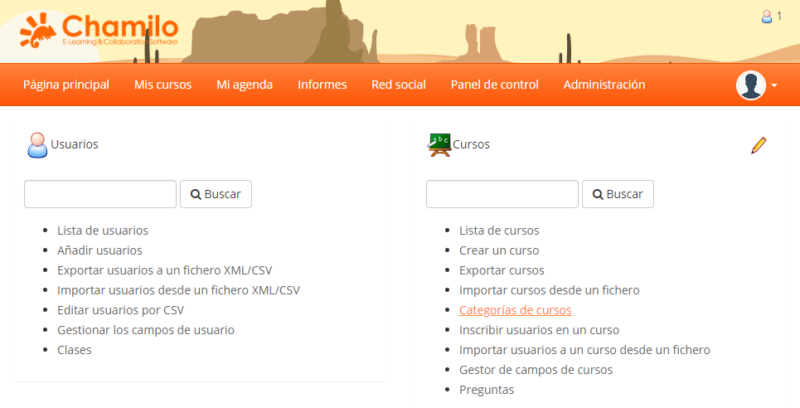The width and height of the screenshot is (800, 408).
Task: Select Red social in navigation bar
Action: (398, 85)
